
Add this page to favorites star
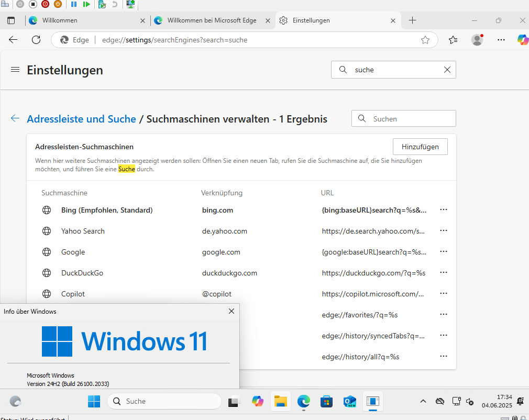(x=425, y=40)
